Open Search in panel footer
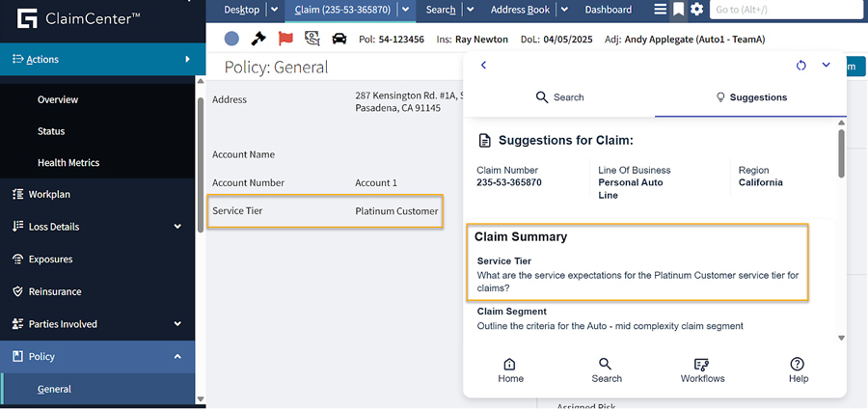This screenshot has width=868, height=410. [x=607, y=370]
